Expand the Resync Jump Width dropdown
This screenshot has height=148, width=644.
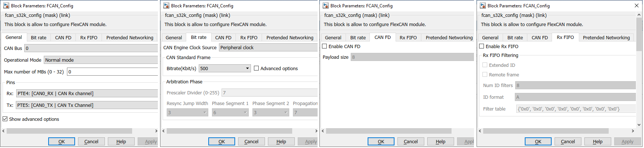(x=205, y=113)
